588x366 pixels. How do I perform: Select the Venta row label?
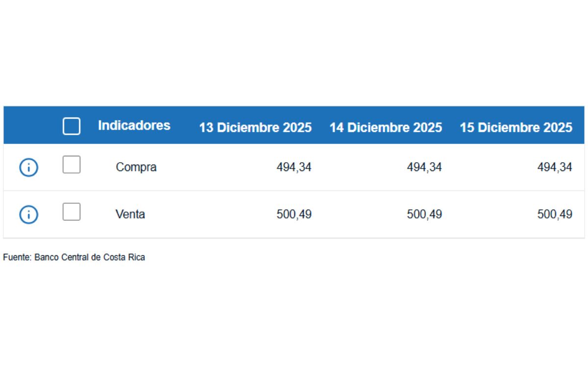[x=130, y=214]
